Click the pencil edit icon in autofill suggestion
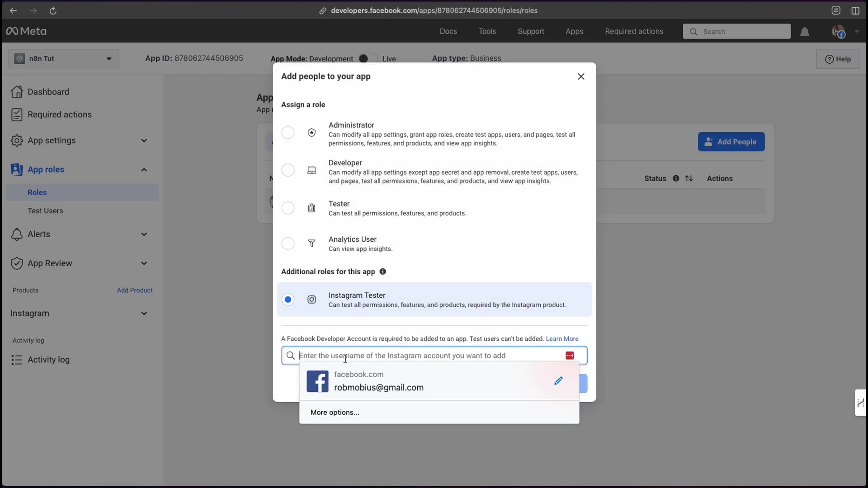 click(x=558, y=381)
